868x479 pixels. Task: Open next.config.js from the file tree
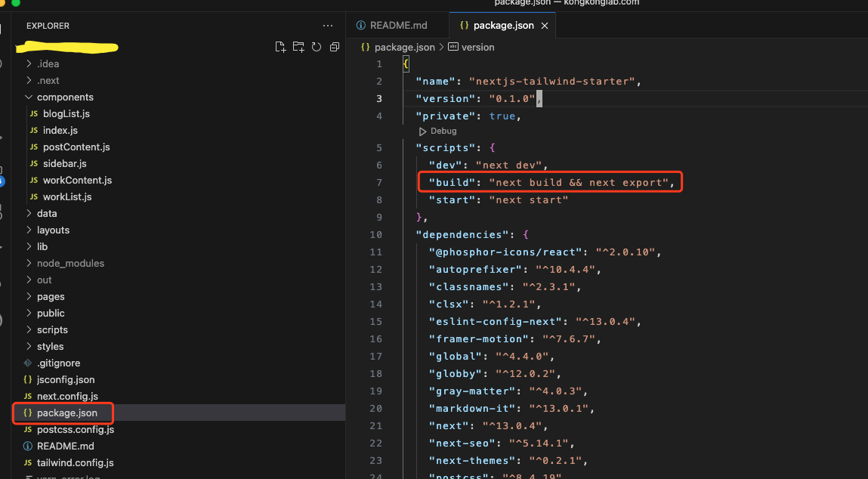click(x=67, y=396)
